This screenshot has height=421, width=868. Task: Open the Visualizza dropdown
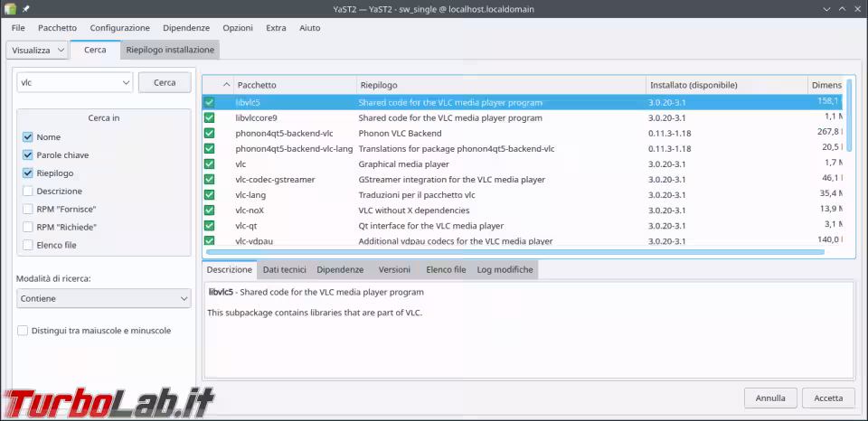coord(37,51)
